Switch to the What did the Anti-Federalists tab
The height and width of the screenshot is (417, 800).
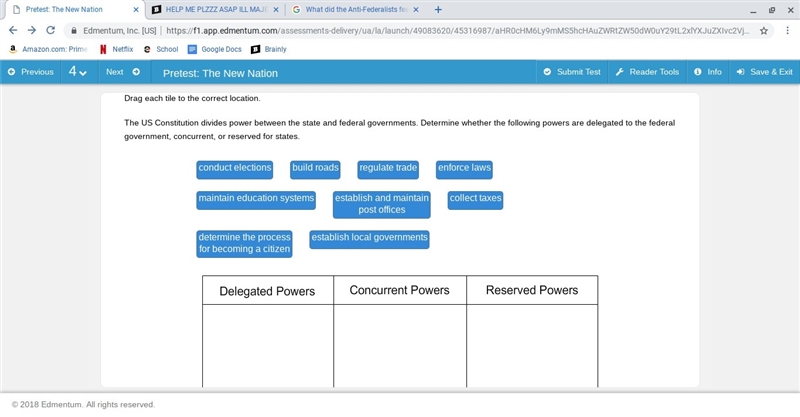coord(356,9)
